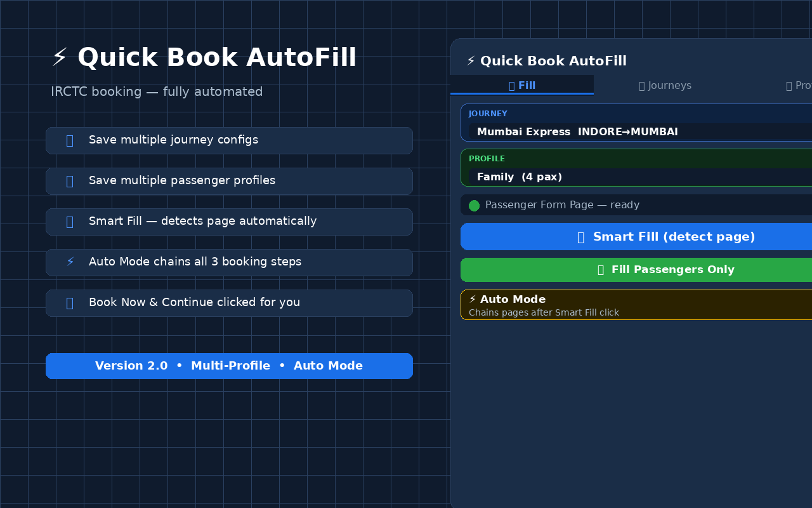Click the lightning icon in Auto Mode card
812x508 pixels.
coord(473,299)
